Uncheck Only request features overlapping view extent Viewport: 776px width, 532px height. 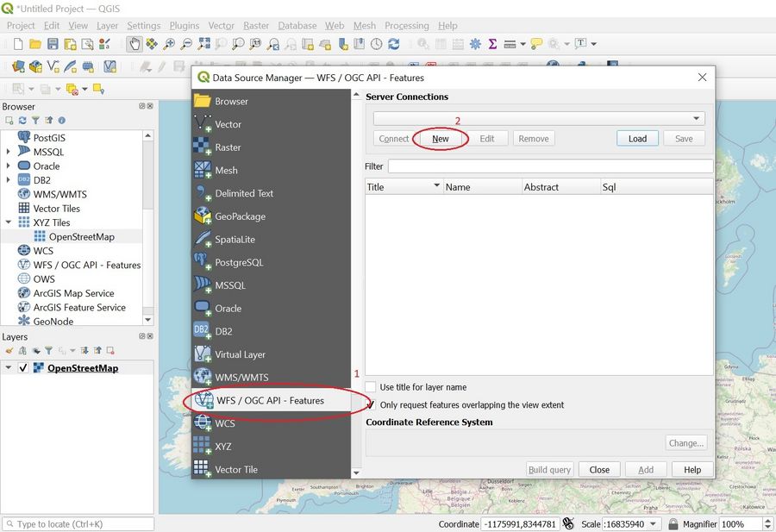[371, 404]
